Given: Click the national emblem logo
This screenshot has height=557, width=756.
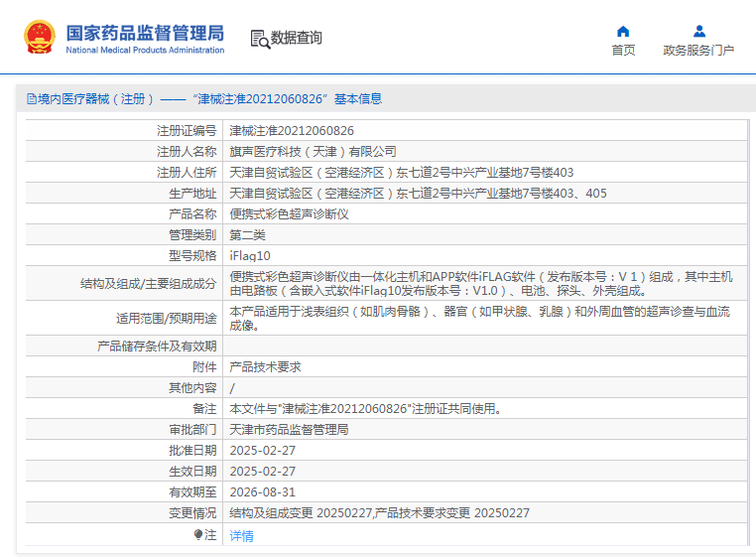Looking at the screenshot, I should pyautogui.click(x=39, y=37).
